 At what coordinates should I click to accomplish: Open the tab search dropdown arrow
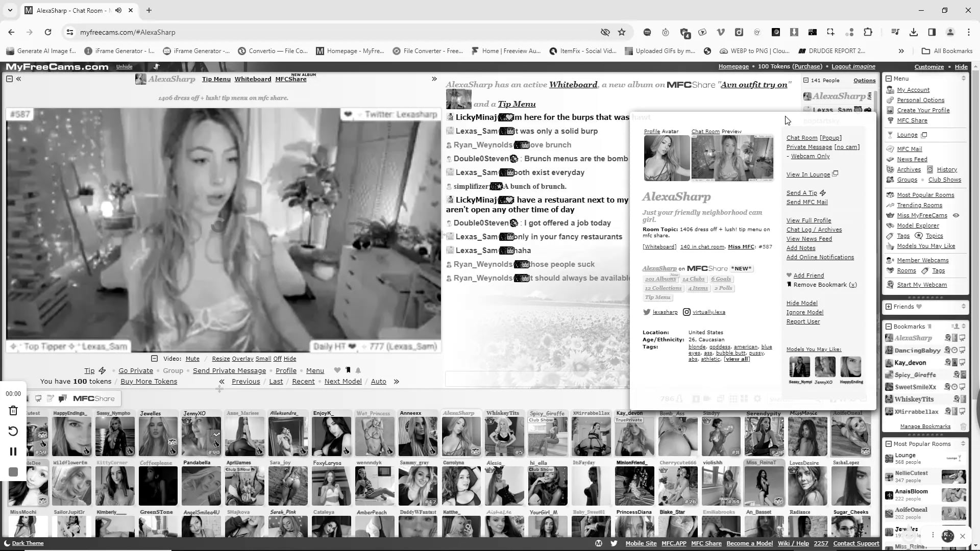coord(10,10)
